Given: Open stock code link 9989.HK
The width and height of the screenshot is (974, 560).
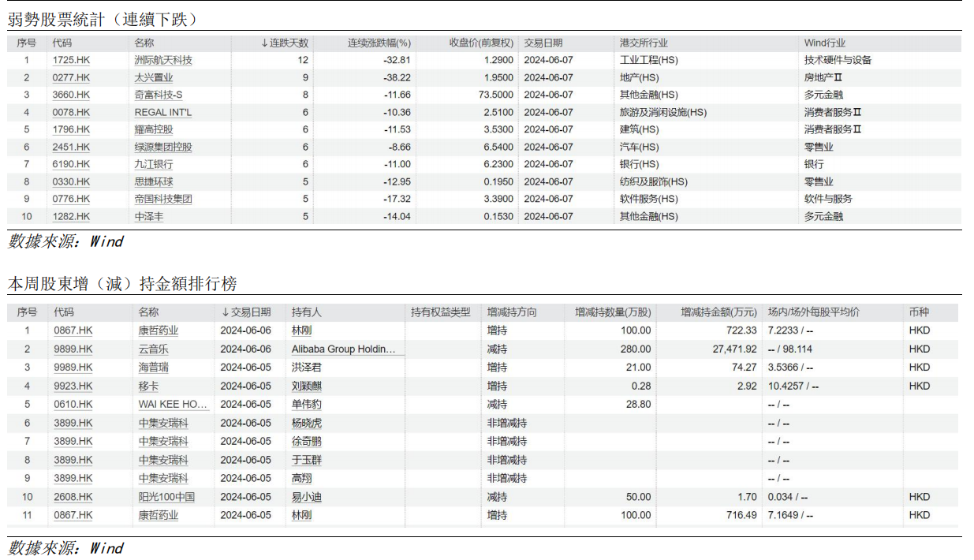Looking at the screenshot, I should (x=73, y=368).
